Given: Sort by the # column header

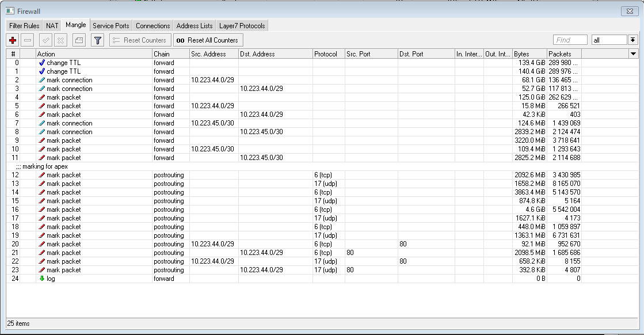Looking at the screenshot, I should pos(13,54).
